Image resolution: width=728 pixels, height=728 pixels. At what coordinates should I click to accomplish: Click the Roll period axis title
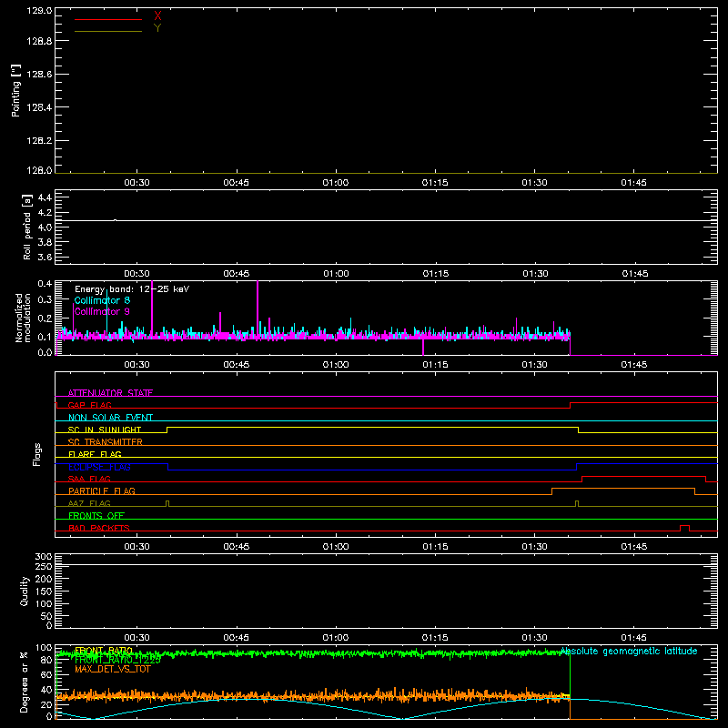[27, 227]
